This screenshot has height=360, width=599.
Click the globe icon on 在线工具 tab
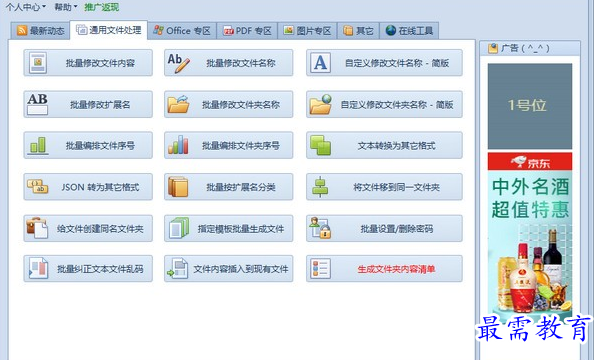click(390, 31)
